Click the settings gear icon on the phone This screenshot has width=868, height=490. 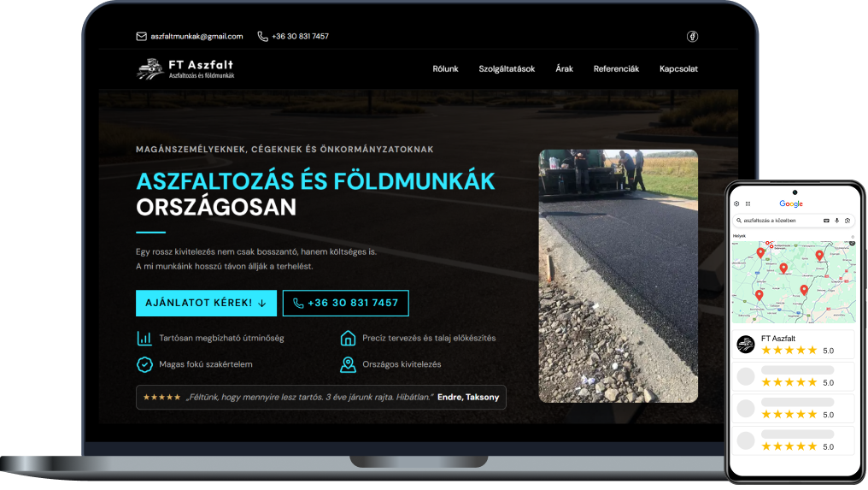(x=736, y=204)
